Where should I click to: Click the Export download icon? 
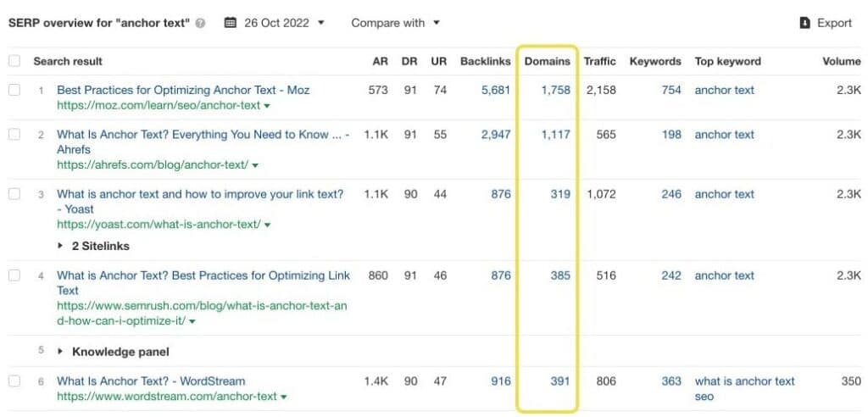(x=804, y=23)
